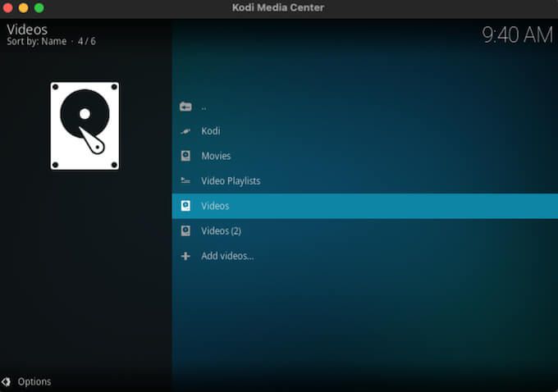Select the Video Playlists entry
This screenshot has width=558, height=392.
tap(365, 180)
